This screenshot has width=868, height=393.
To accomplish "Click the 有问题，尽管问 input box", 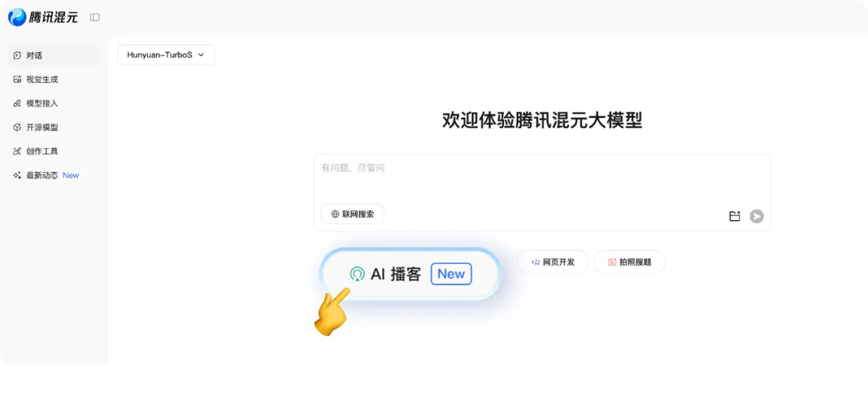I will [542, 178].
